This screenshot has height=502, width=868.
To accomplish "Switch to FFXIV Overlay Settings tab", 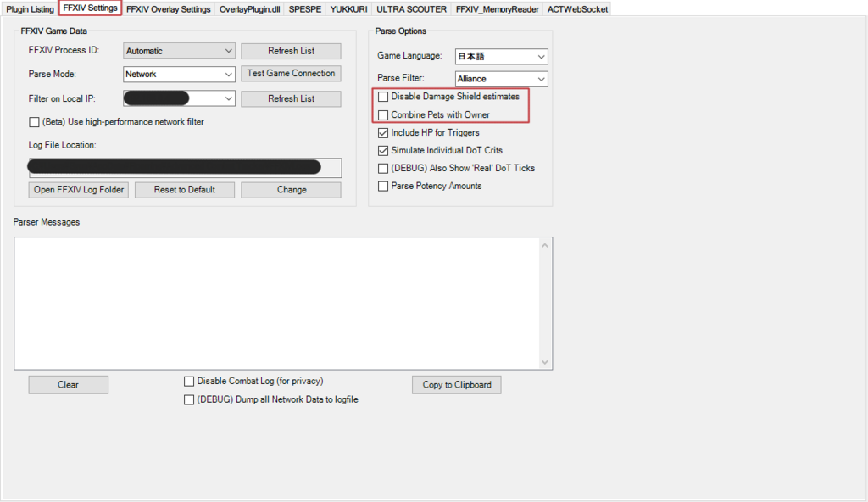I will click(x=169, y=9).
